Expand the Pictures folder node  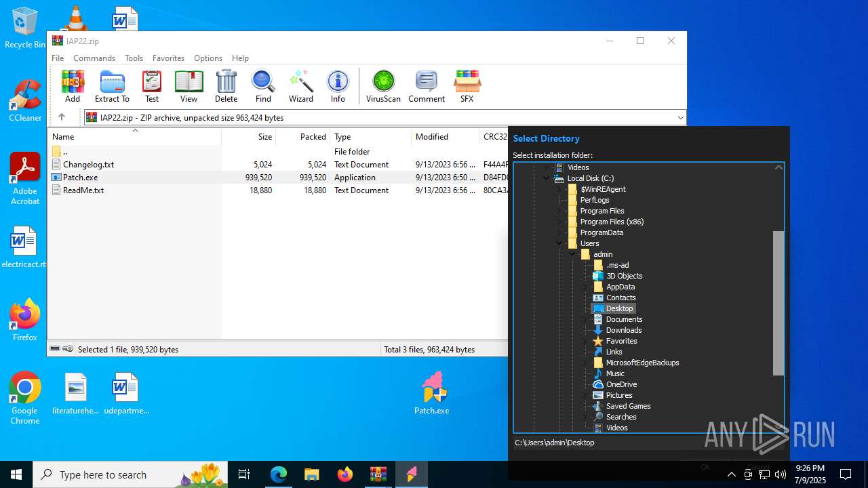[585, 395]
